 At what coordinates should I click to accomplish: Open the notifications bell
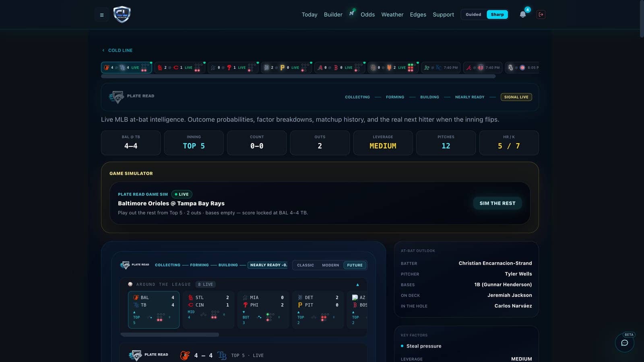[x=522, y=14]
